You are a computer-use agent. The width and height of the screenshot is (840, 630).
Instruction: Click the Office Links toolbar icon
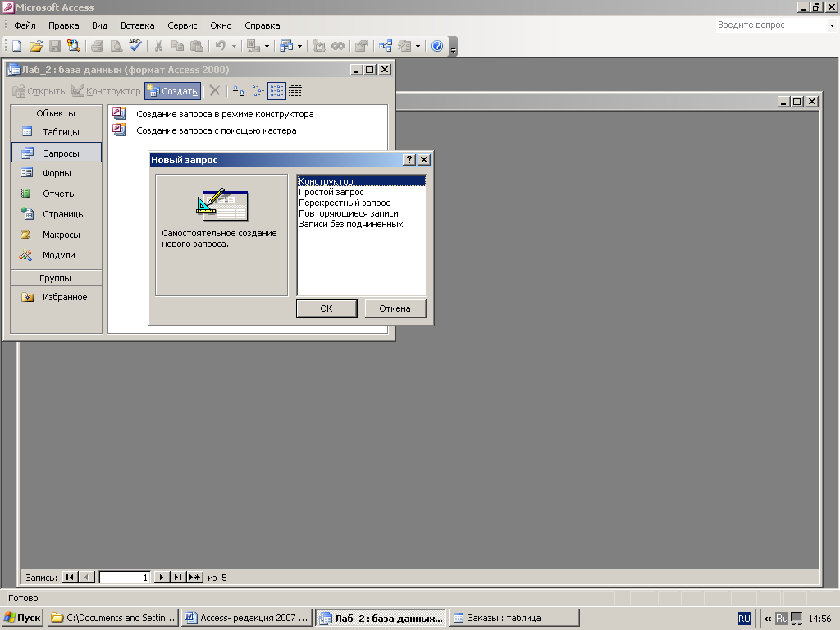pos(253,46)
